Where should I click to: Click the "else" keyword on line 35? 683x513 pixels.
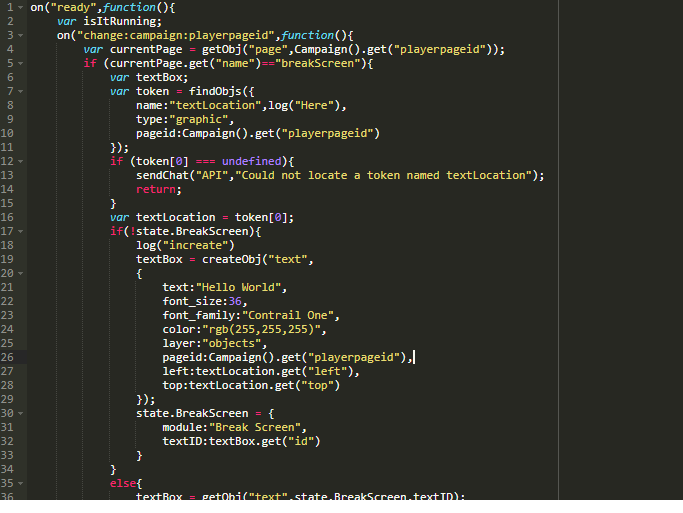(x=123, y=483)
